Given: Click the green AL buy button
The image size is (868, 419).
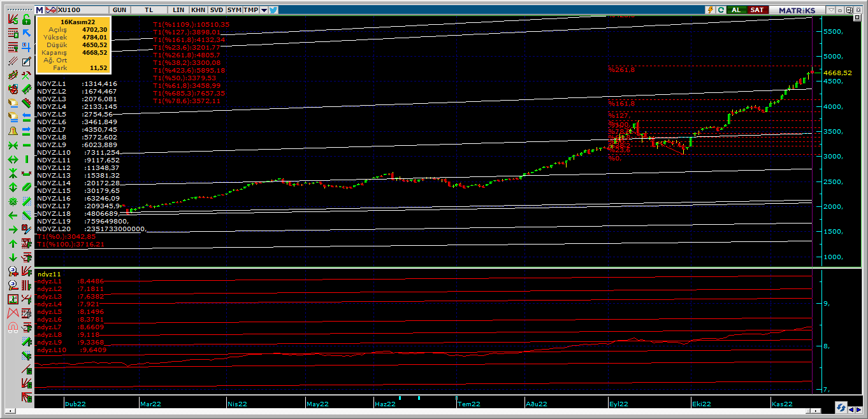Looking at the screenshot, I should (736, 10).
